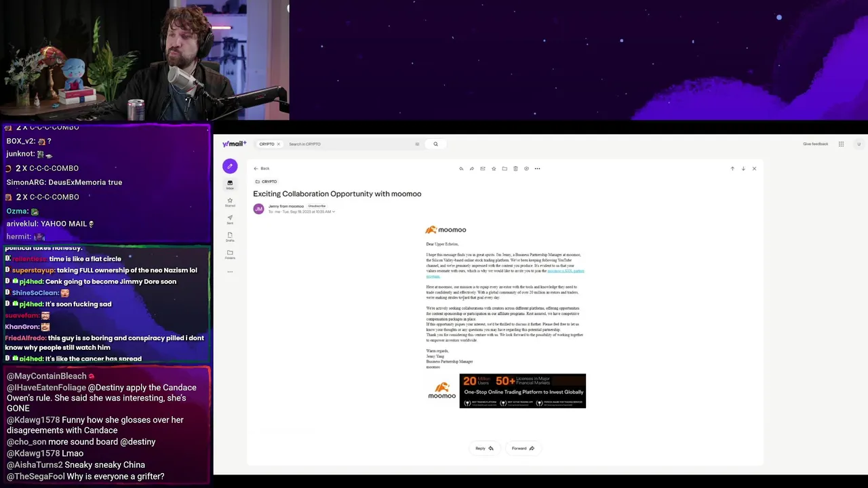The width and height of the screenshot is (868, 488).
Task: Click superstayup chat message
Action: (101, 270)
